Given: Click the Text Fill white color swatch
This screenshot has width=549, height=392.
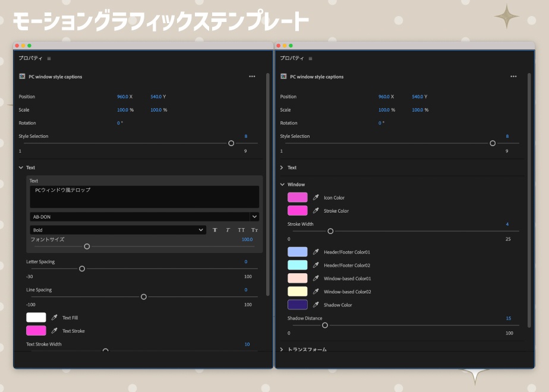Looking at the screenshot, I should tap(36, 317).
